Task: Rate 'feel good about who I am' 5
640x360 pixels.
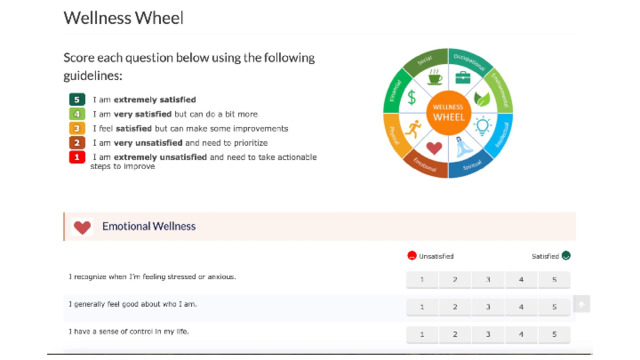Action: (554, 307)
